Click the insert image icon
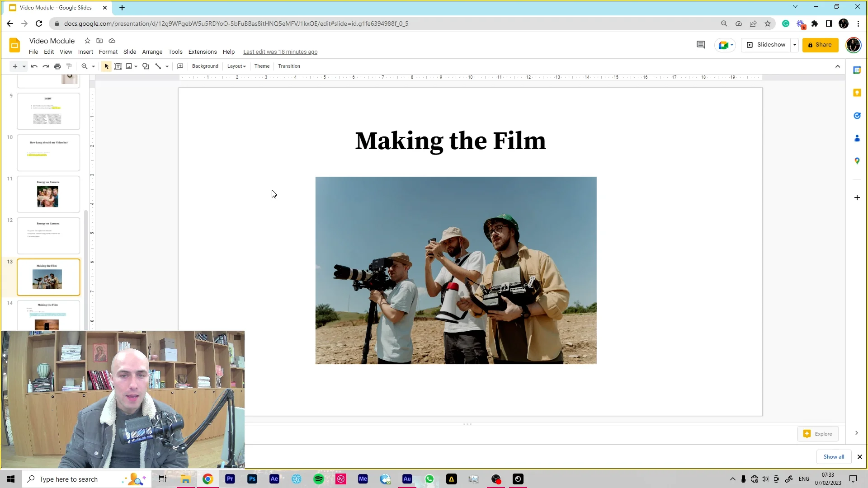The width and height of the screenshot is (868, 488). [x=129, y=66]
